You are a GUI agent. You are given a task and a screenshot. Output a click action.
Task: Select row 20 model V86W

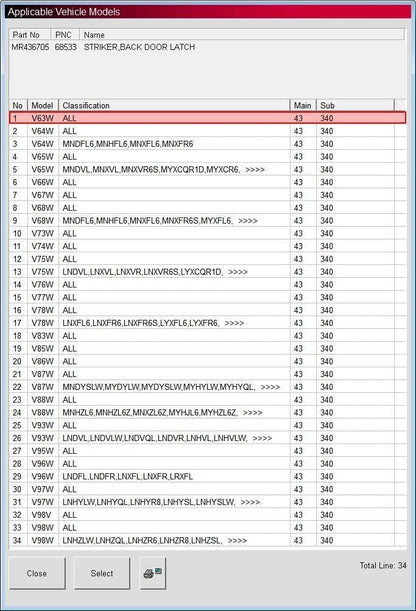coord(42,361)
